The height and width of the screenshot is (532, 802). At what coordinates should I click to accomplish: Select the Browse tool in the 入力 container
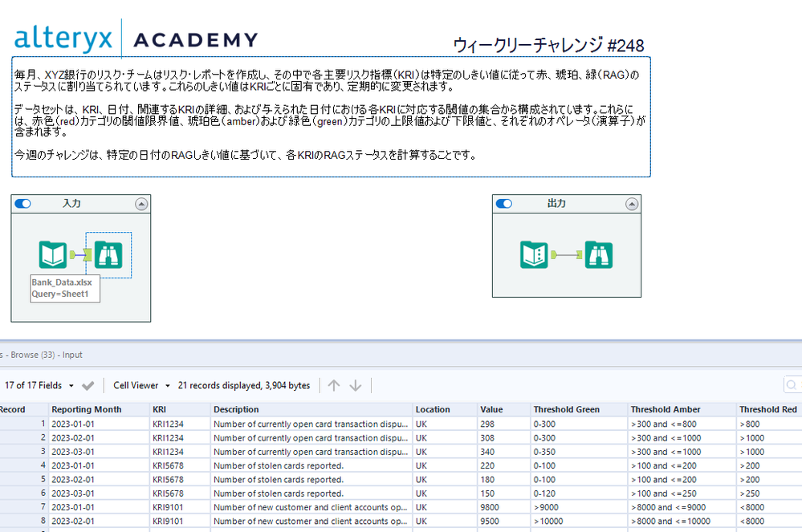[108, 254]
